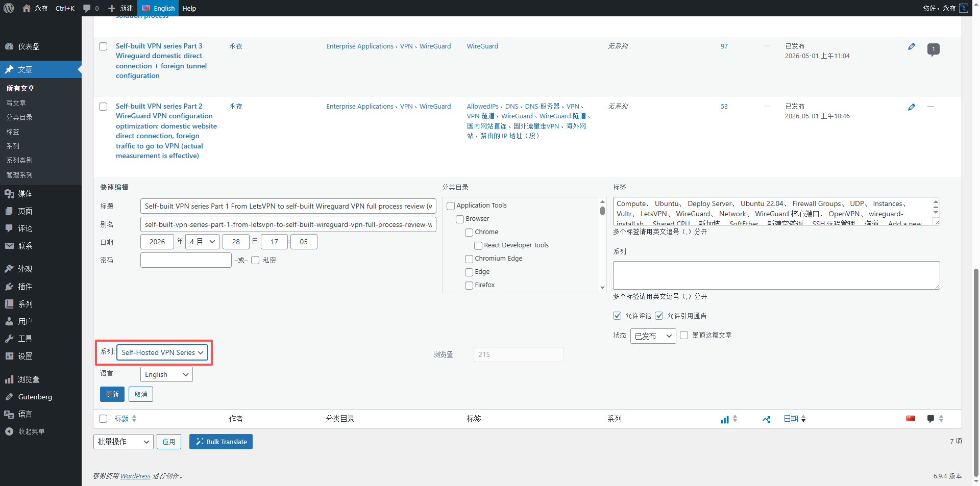Open 工具 tools menu
Image resolution: width=980 pixels, height=486 pixels.
(x=41, y=339)
